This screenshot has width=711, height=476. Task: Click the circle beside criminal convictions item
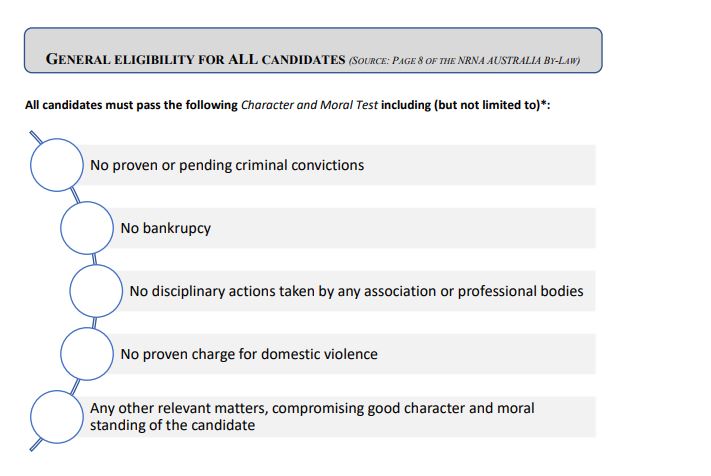point(57,165)
